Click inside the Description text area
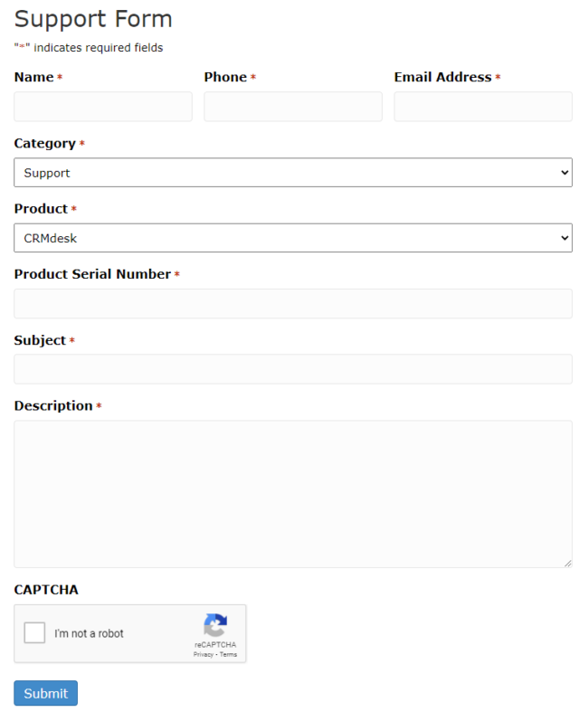588x712 pixels. 293,494
